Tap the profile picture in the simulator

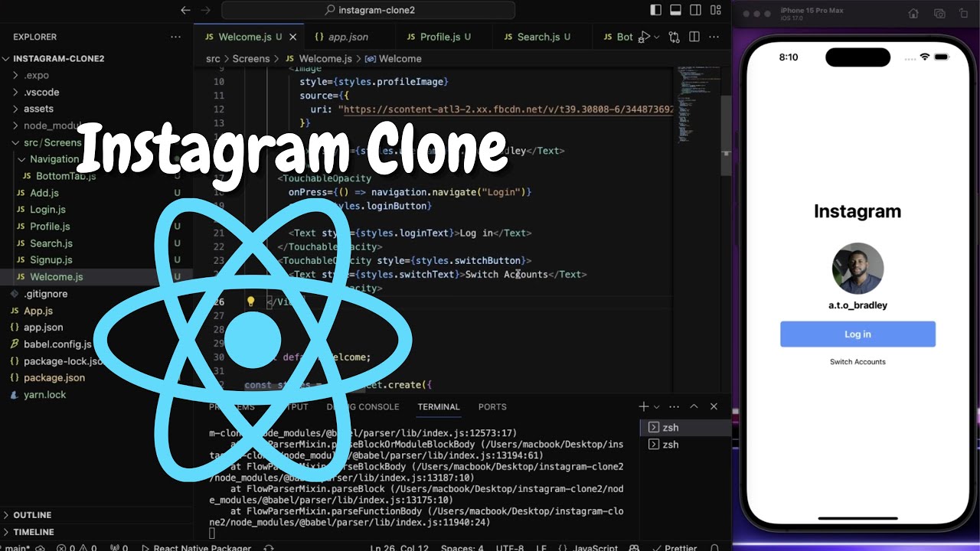(x=857, y=269)
